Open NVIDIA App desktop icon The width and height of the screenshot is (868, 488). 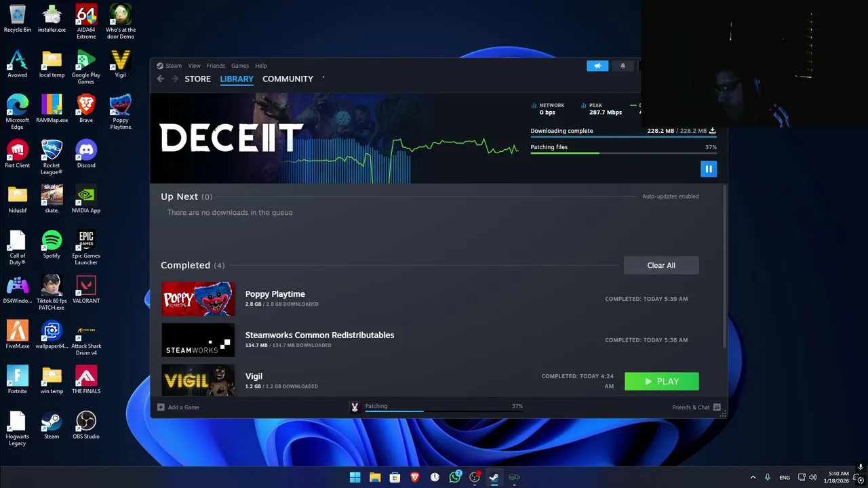pyautogui.click(x=86, y=200)
